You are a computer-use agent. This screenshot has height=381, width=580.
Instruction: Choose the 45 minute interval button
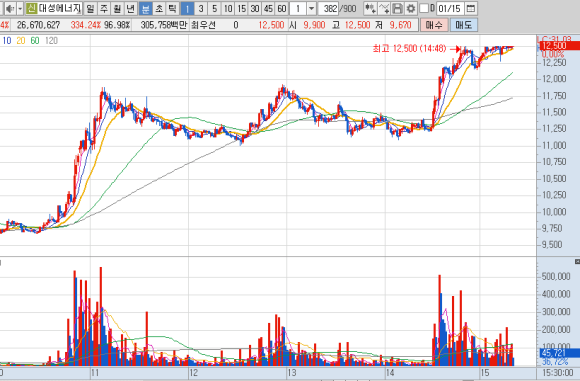[x=269, y=8]
